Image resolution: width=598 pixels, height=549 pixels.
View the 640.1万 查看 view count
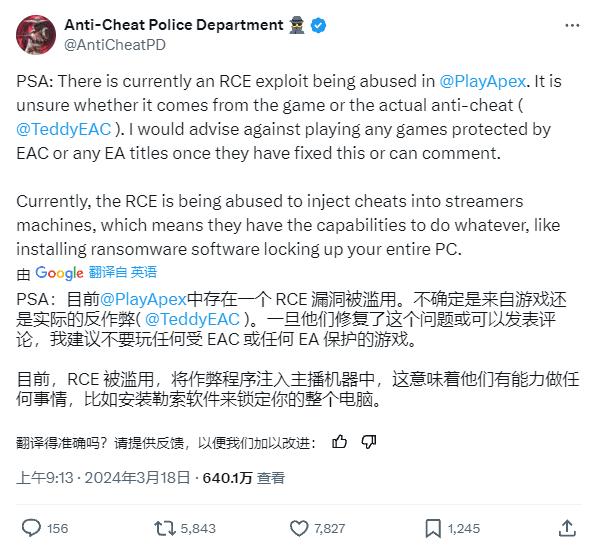[243, 478]
